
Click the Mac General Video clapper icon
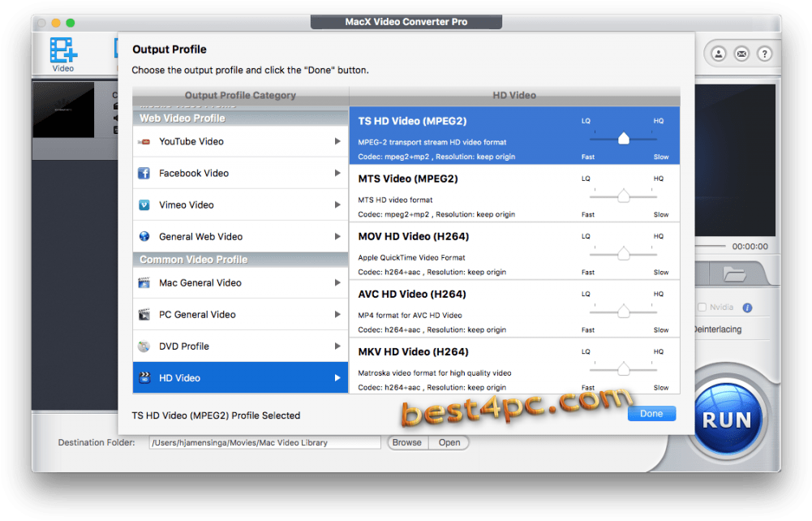coord(144,282)
